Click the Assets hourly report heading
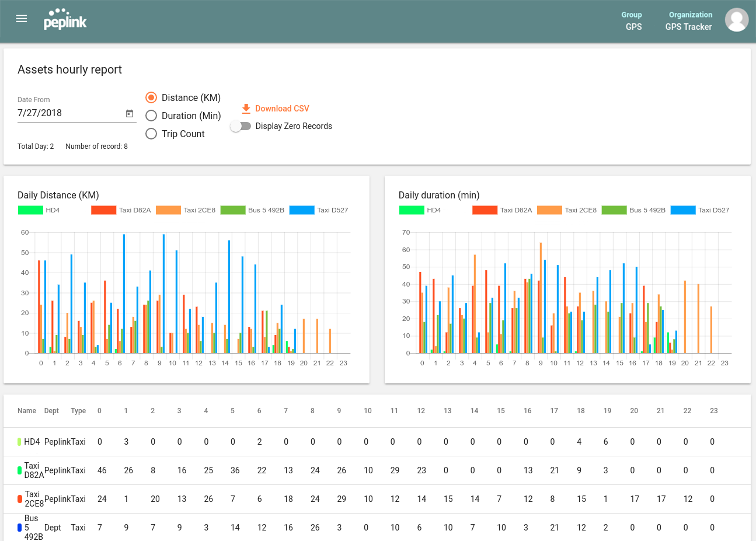The width and height of the screenshot is (756, 541). (x=69, y=69)
